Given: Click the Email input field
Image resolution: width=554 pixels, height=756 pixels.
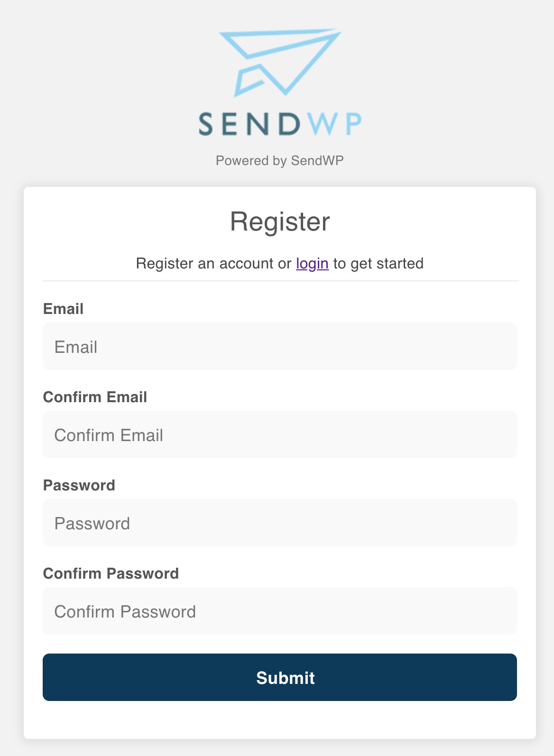Looking at the screenshot, I should (280, 346).
